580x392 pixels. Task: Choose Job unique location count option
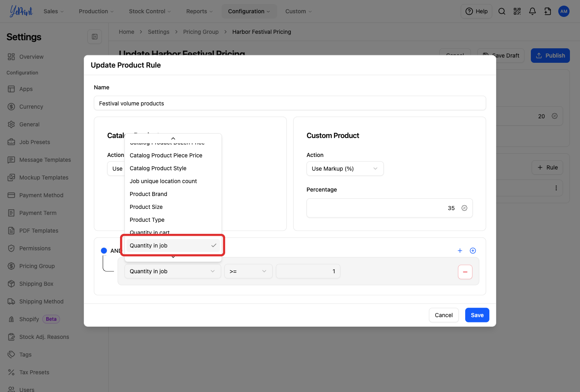point(173,181)
